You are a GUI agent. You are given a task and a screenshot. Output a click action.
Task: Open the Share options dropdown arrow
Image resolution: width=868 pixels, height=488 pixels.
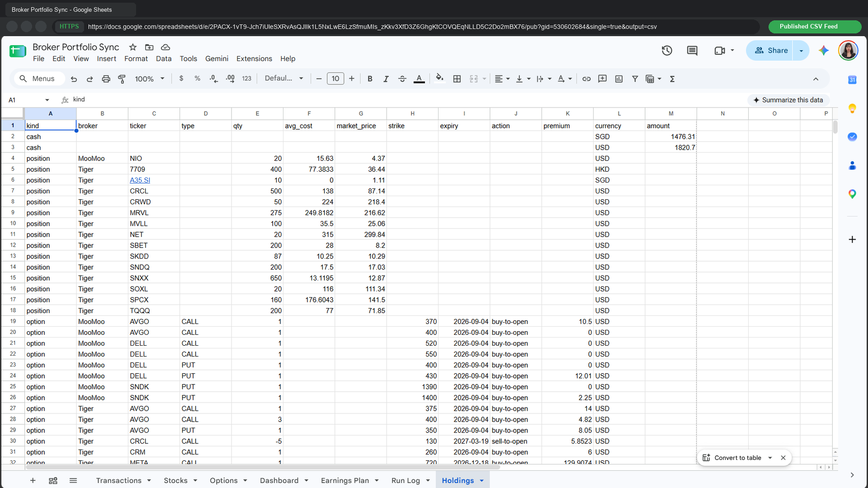click(x=801, y=51)
